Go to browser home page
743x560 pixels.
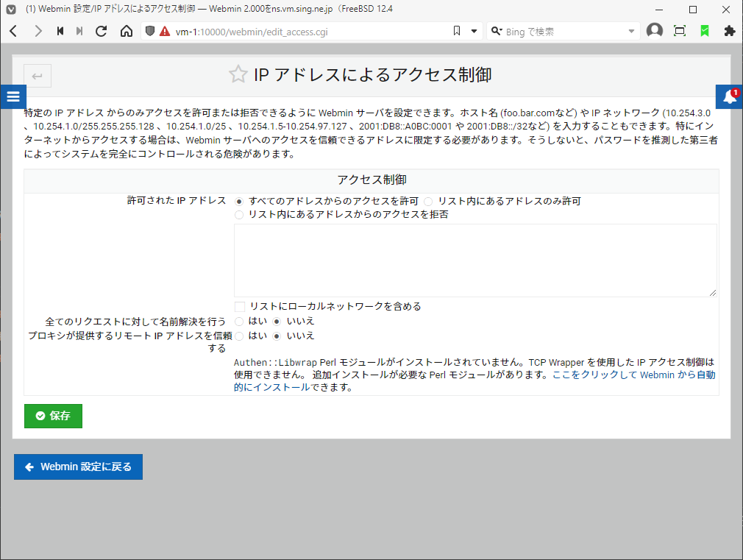click(x=126, y=32)
